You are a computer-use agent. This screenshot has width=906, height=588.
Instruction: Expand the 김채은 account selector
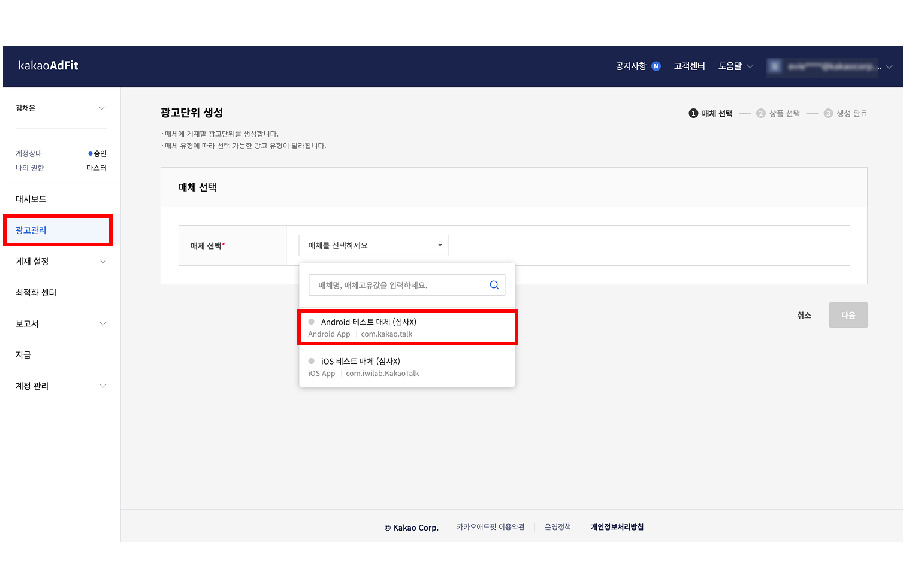(60, 108)
